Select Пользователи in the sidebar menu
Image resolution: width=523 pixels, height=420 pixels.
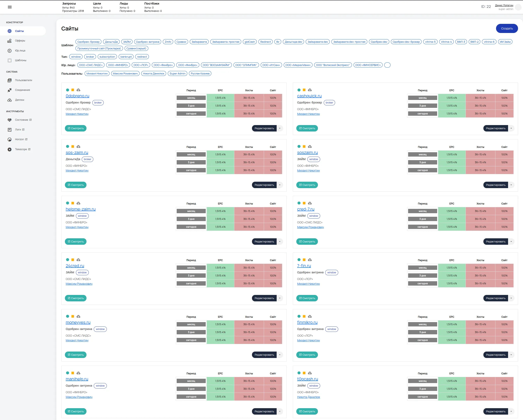tap(23, 80)
